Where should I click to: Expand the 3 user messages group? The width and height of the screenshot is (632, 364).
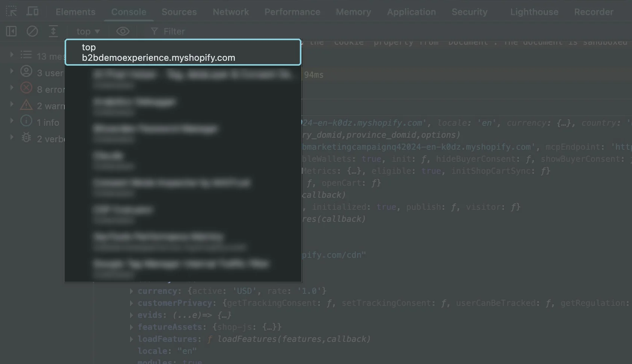click(x=12, y=71)
